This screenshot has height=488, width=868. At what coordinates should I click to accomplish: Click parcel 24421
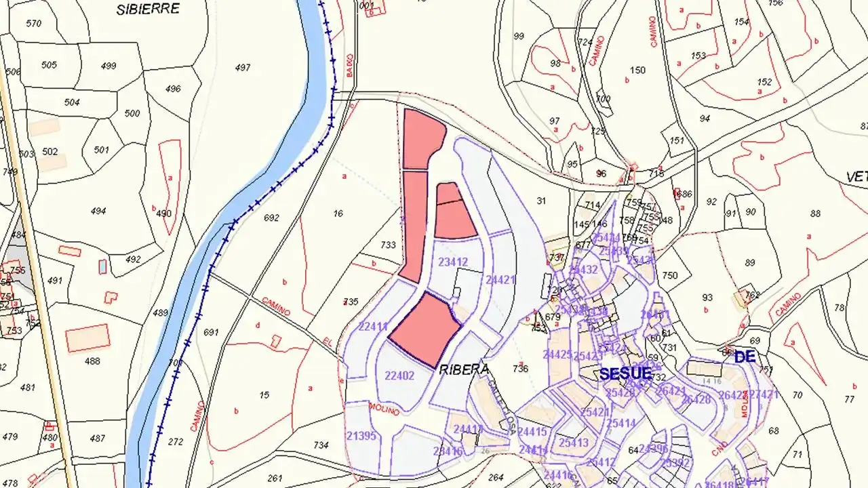(x=500, y=279)
